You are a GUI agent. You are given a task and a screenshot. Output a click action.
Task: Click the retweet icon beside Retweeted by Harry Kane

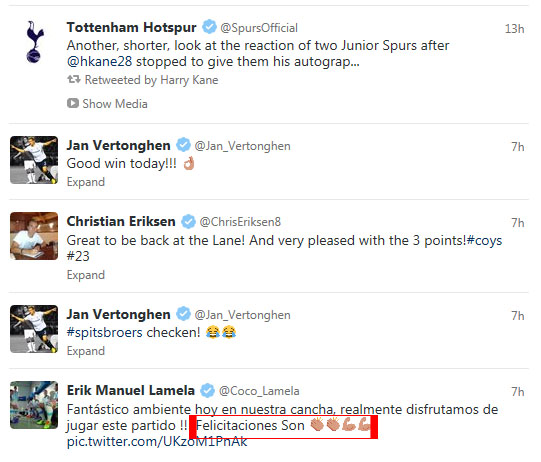[73, 79]
